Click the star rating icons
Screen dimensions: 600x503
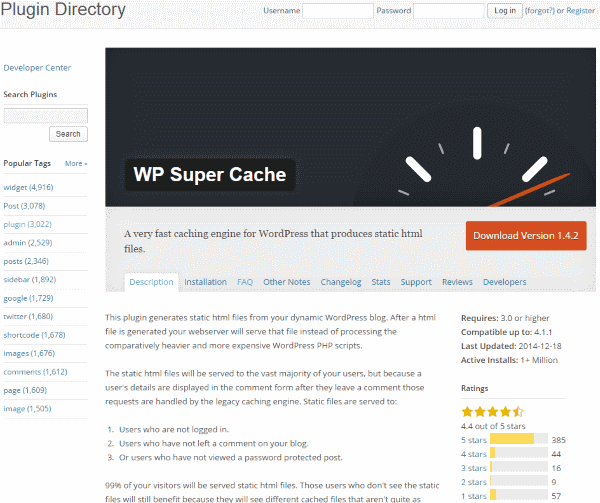coord(492,412)
